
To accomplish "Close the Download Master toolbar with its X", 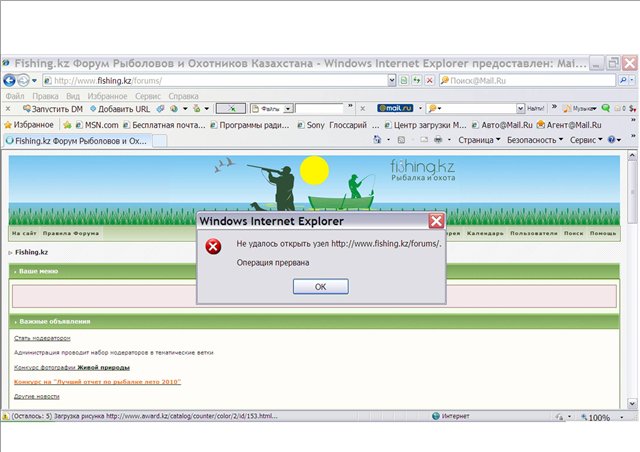I will 8,109.
